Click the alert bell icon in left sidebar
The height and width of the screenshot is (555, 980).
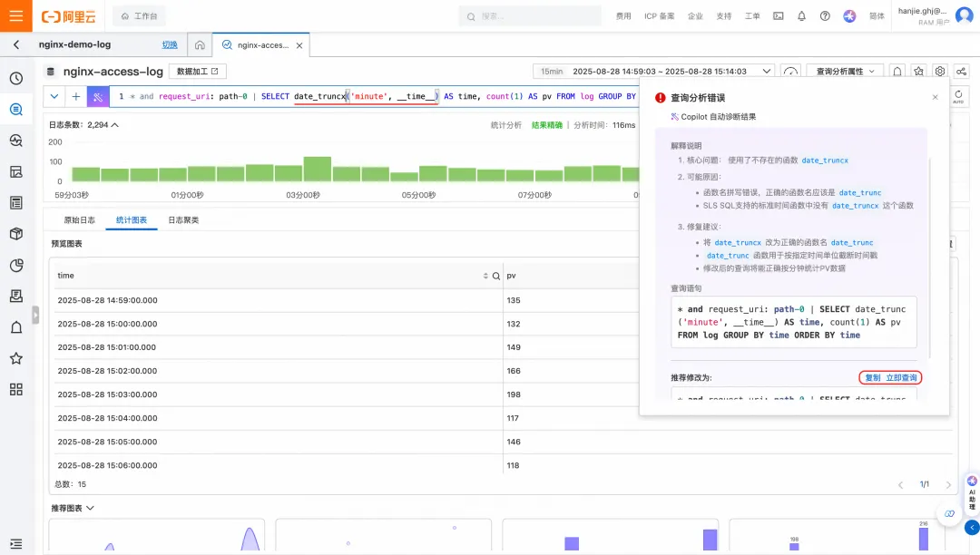16,327
